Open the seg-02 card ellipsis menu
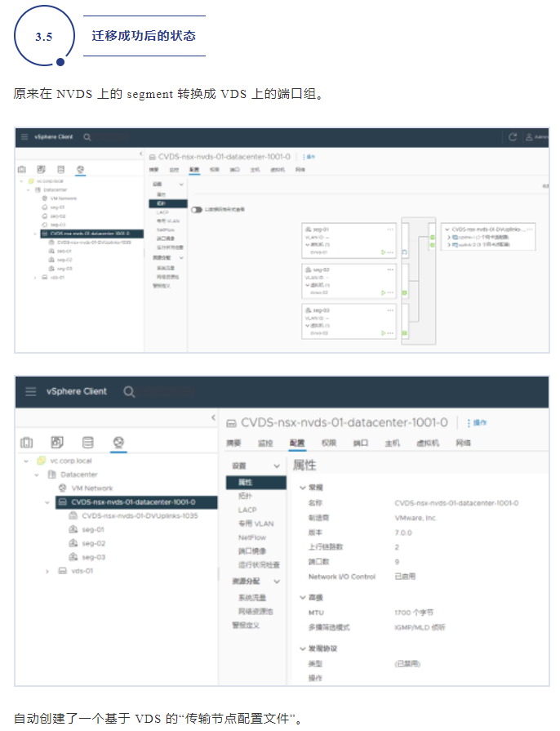Screen dimensions: 560x731 coord(390,270)
